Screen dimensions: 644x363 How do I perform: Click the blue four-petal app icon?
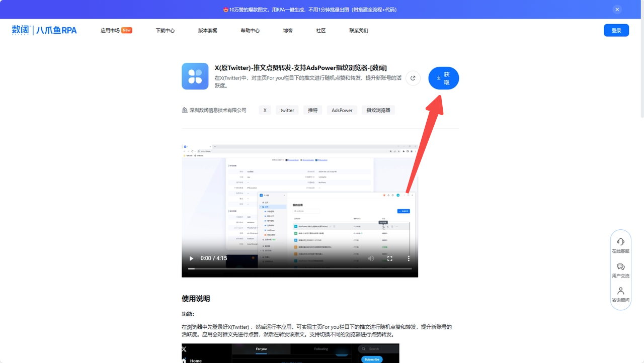(x=195, y=76)
